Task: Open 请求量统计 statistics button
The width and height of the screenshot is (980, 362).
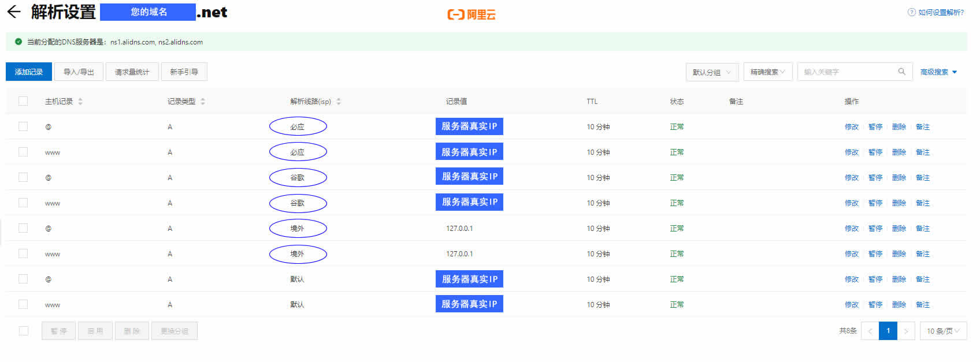Action: (x=132, y=72)
